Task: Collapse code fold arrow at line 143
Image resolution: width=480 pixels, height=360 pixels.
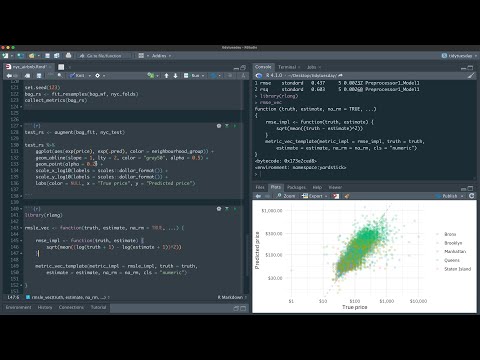Action: pyautogui.click(x=21, y=228)
